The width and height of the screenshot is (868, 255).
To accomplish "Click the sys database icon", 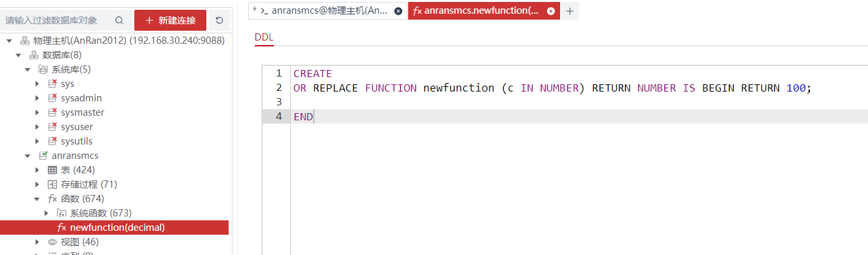I will coord(52,84).
